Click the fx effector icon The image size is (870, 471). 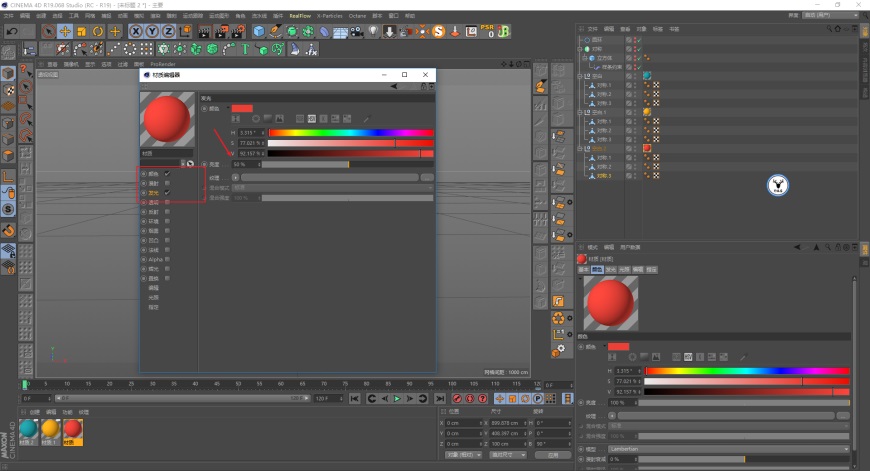pyautogui.click(x=311, y=49)
